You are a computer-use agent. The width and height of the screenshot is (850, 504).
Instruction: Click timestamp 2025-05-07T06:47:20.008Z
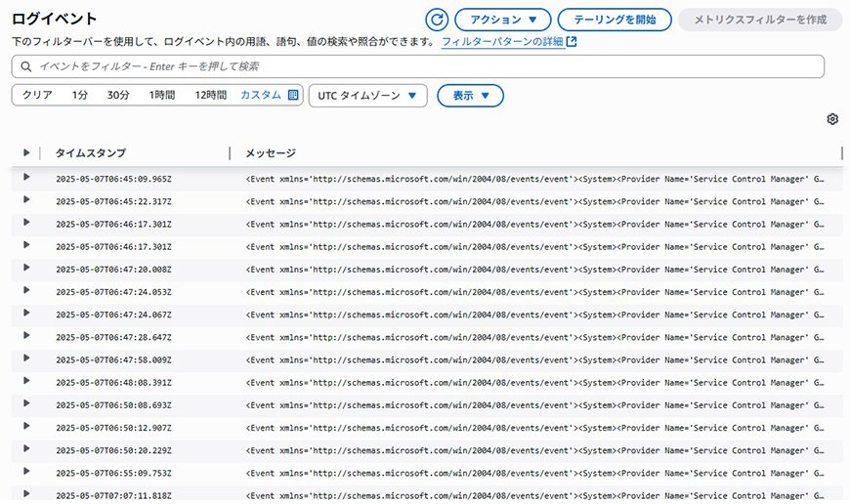(x=113, y=270)
